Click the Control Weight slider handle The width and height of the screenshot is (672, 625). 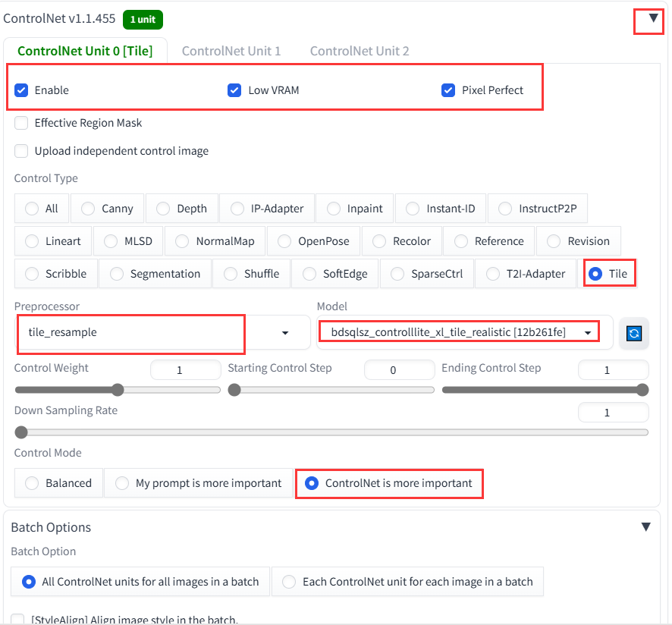pos(118,390)
